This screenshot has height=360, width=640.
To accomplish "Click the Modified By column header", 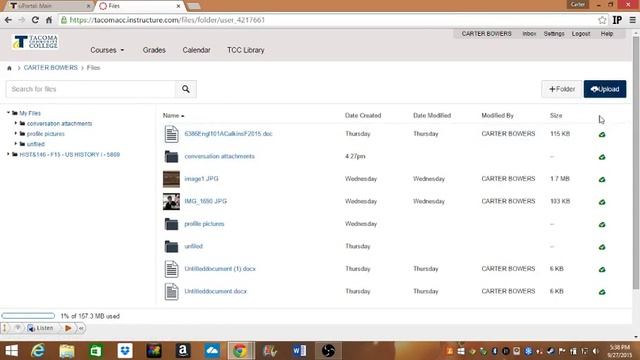I will tap(497, 116).
